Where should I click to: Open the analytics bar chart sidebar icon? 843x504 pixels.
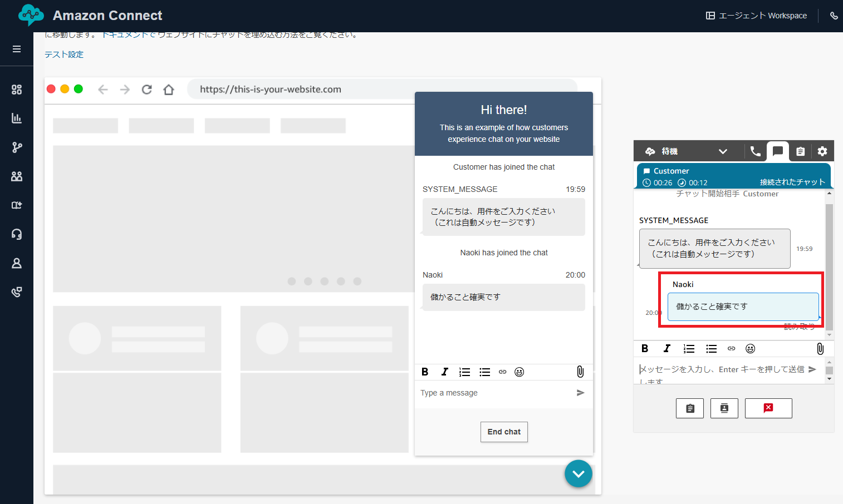coord(17,118)
